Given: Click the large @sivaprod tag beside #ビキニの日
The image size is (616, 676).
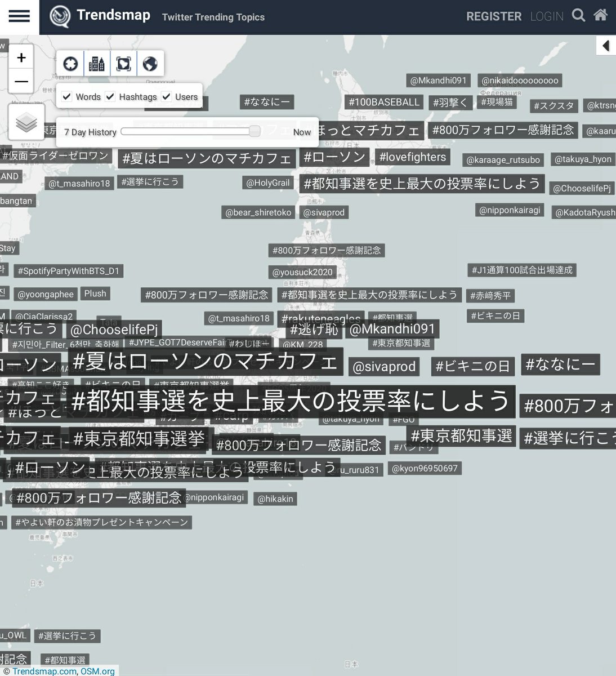Looking at the screenshot, I should pyautogui.click(x=384, y=367).
